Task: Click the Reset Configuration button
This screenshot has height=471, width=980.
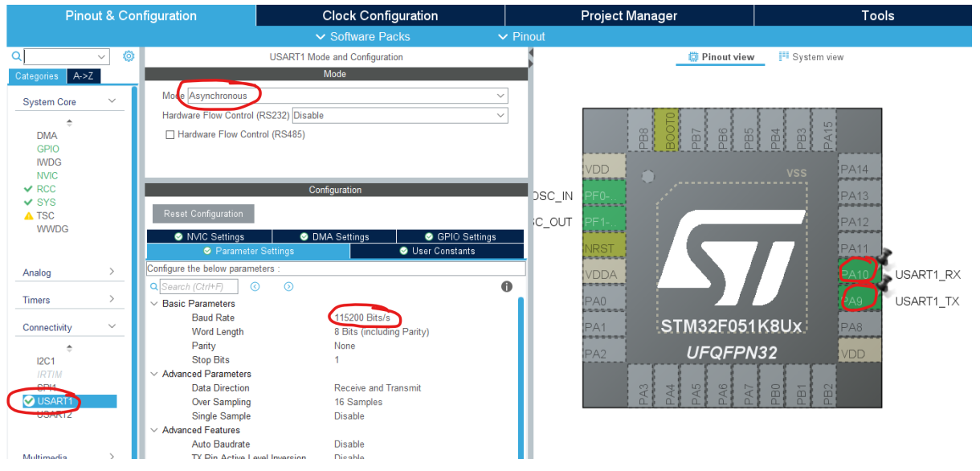Action: (x=203, y=214)
